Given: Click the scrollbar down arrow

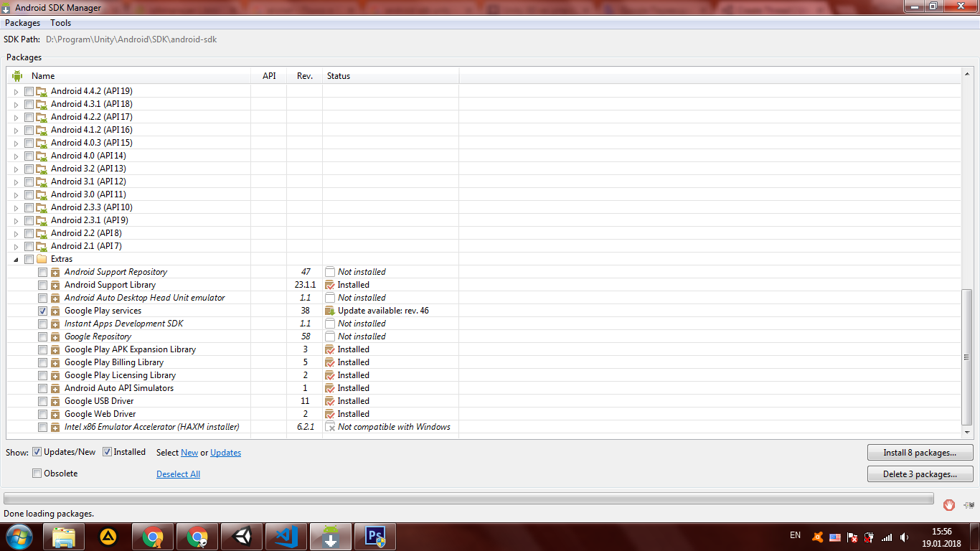Looking at the screenshot, I should click(x=967, y=433).
